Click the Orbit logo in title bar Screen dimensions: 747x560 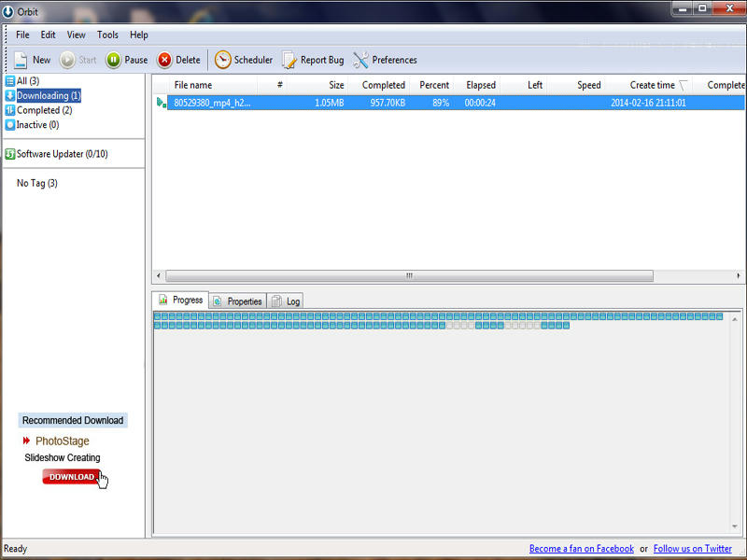[x=8, y=11]
